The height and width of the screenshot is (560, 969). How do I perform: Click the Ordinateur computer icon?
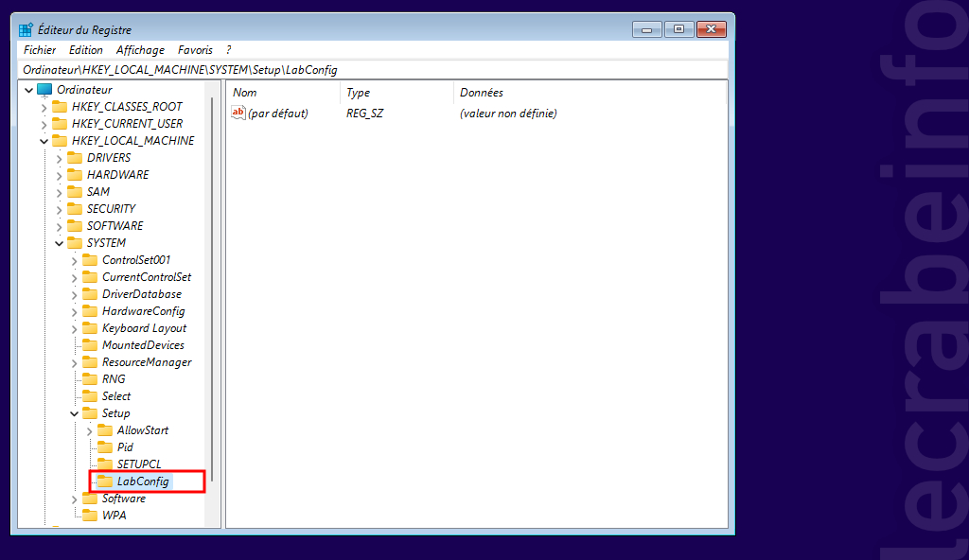click(x=44, y=90)
